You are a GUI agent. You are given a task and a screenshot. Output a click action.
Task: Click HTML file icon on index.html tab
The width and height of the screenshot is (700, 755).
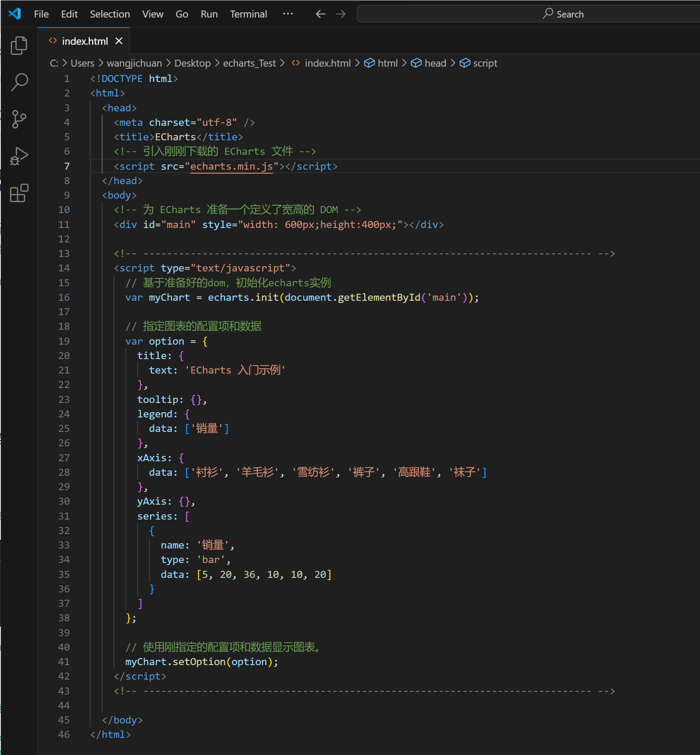tap(53, 41)
